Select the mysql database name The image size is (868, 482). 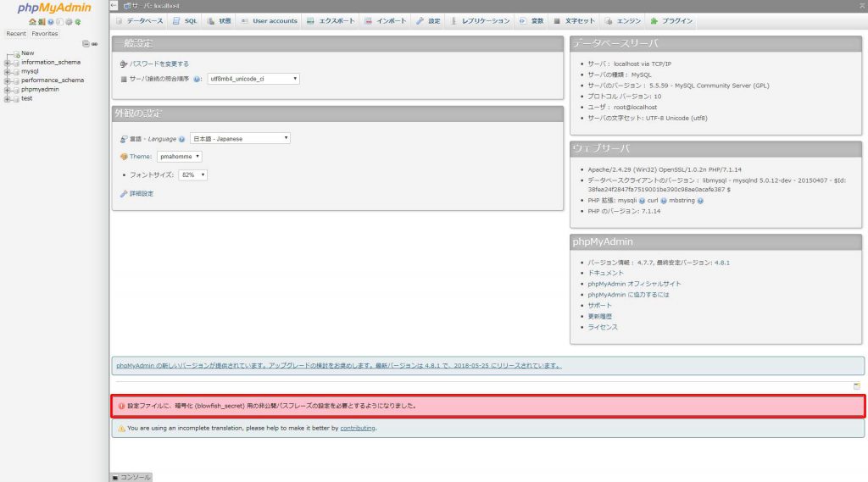click(x=30, y=71)
